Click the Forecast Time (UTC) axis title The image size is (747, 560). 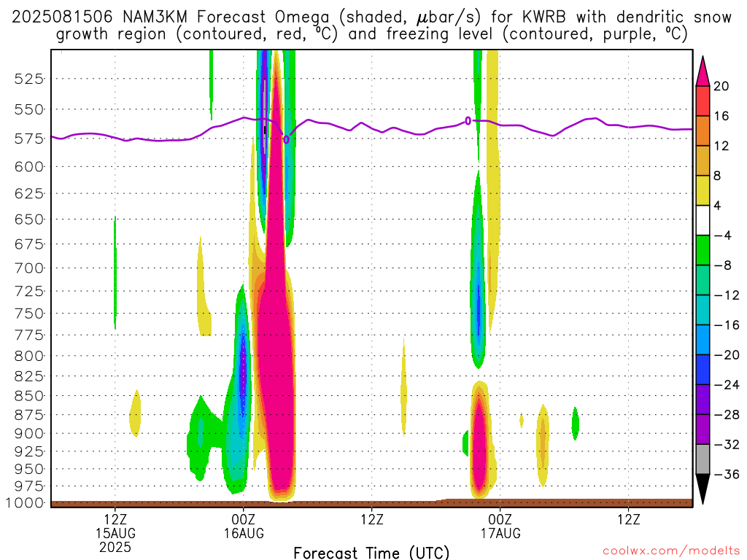pyautogui.click(x=371, y=553)
